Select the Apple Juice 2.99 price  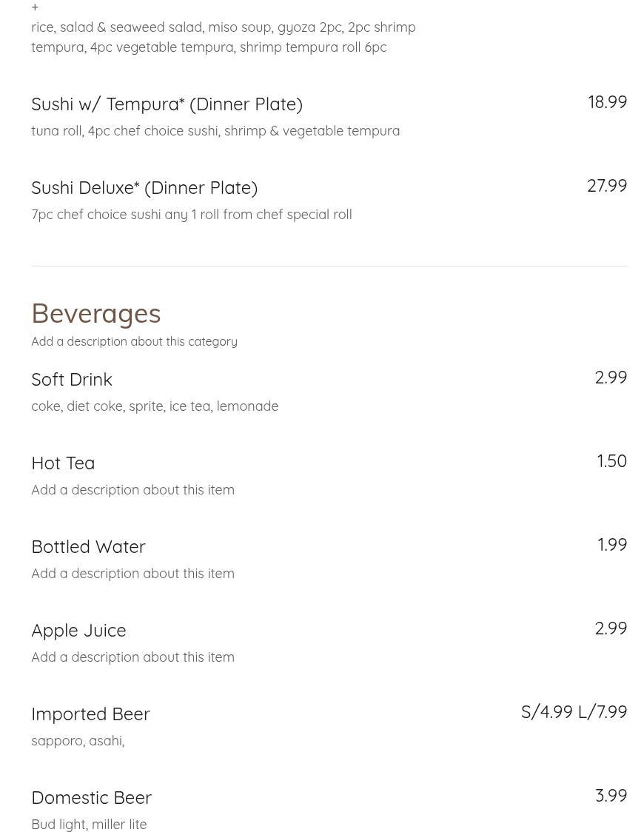click(x=611, y=628)
